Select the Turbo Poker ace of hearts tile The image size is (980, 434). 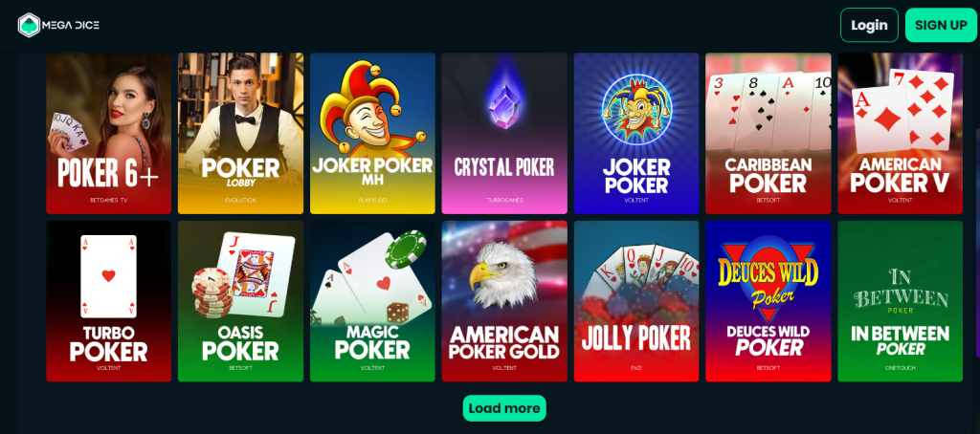[x=109, y=301]
